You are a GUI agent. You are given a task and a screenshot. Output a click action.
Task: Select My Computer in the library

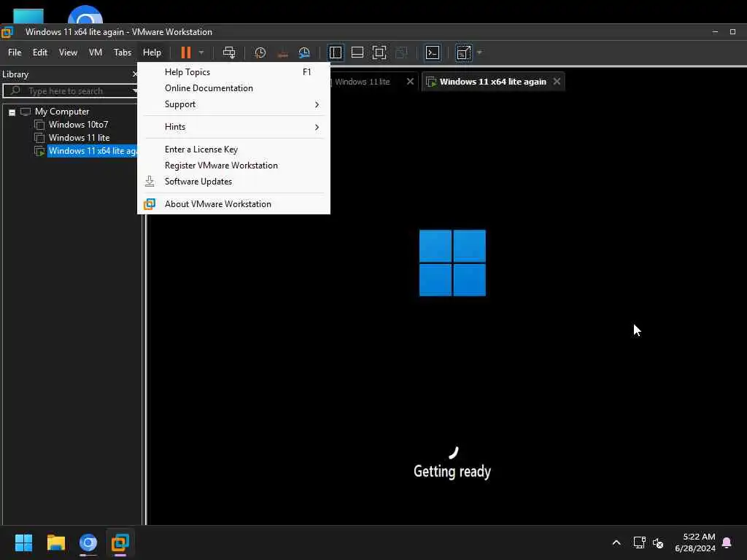click(62, 112)
